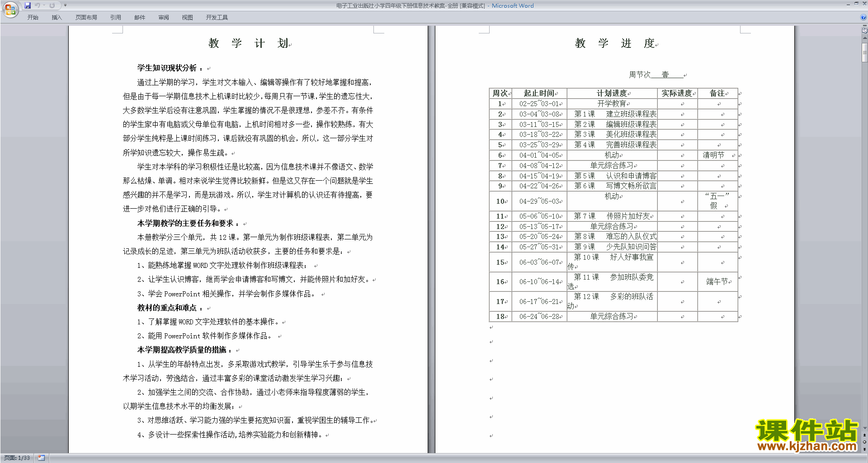Switch to the 视图 tab
Viewport: 868px width, 463px height.
click(x=188, y=18)
